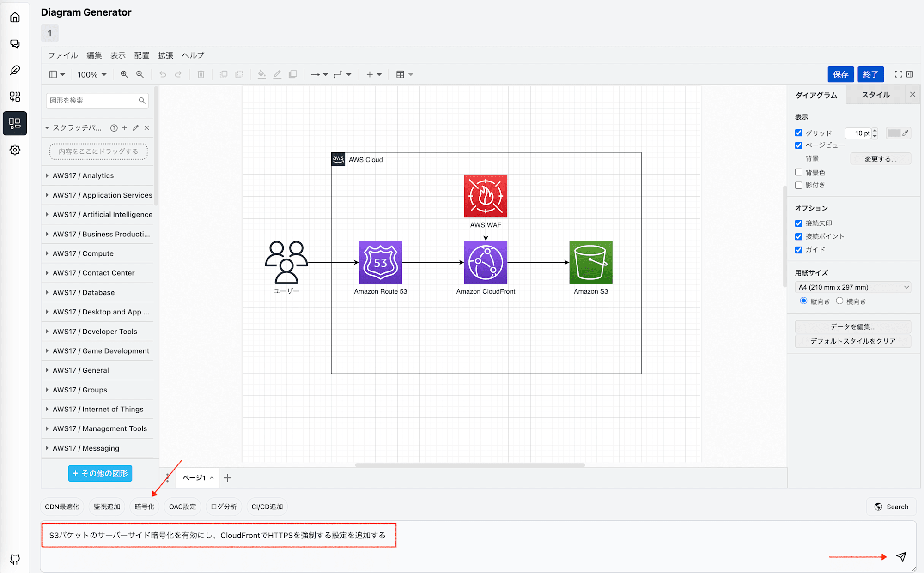This screenshot has height=573, width=924.
Task: Click the undo arrow icon
Action: coord(163,74)
